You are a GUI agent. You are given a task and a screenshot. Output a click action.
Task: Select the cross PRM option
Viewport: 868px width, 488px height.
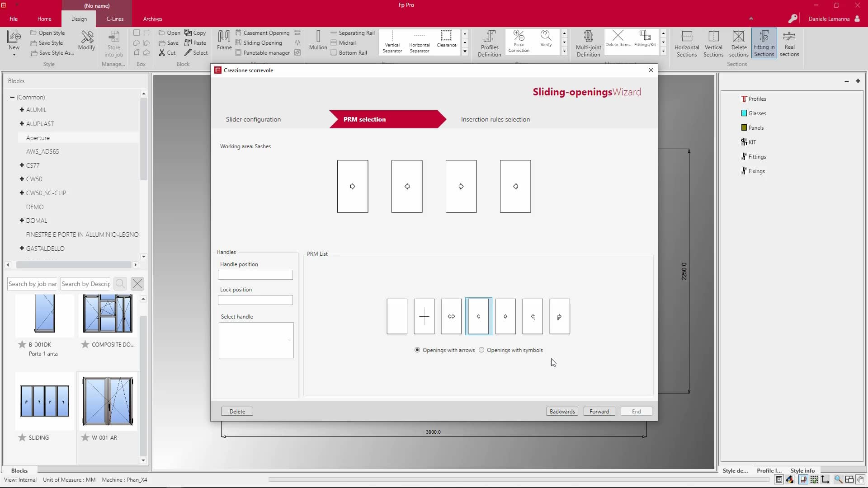pos(424,316)
